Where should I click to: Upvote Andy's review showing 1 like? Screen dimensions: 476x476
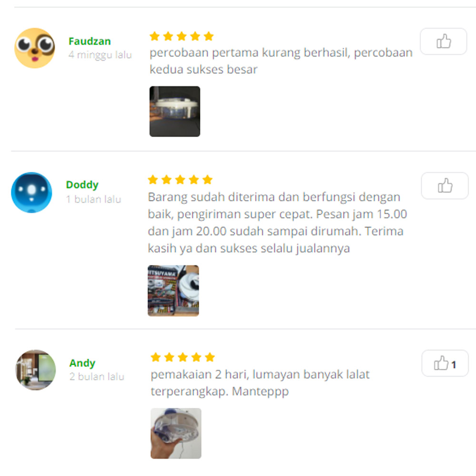pyautogui.click(x=445, y=363)
